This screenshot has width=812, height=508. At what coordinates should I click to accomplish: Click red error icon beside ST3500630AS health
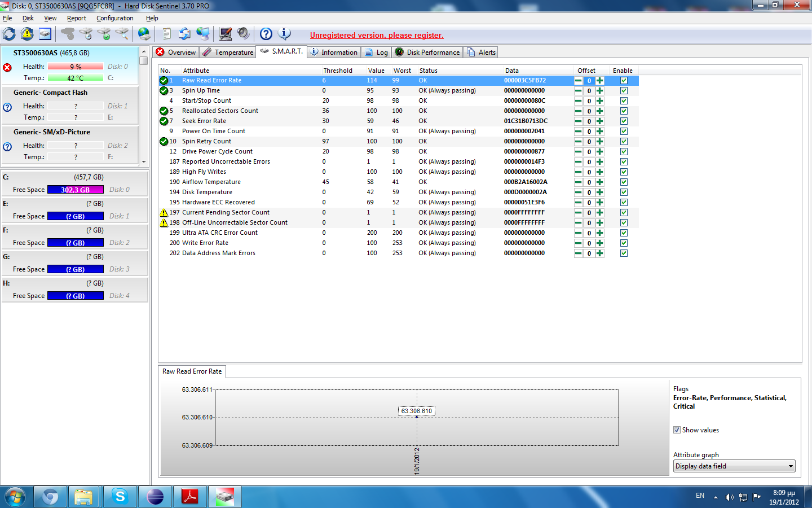coord(7,67)
